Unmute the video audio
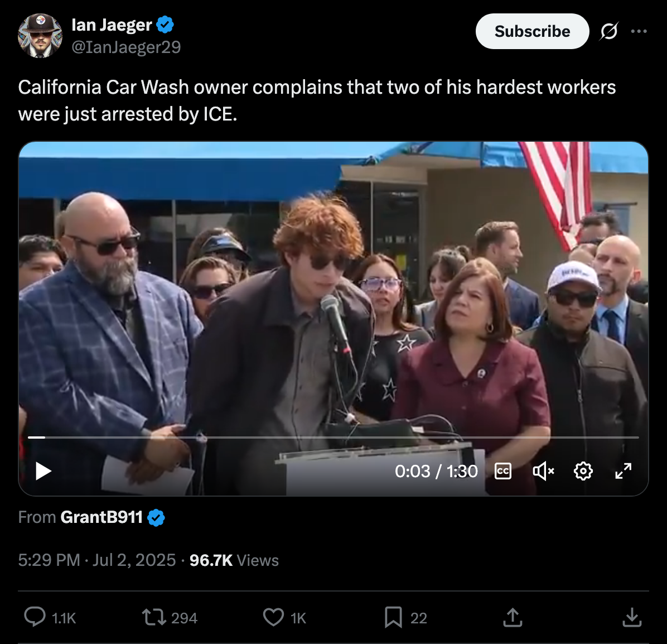667x644 pixels. [x=543, y=471]
